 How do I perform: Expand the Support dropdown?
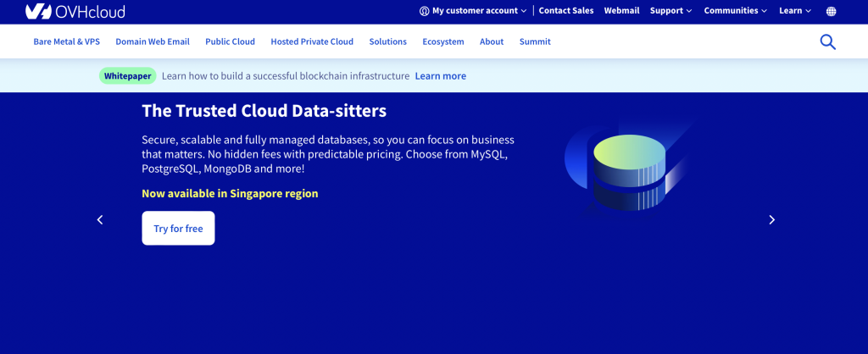click(671, 10)
